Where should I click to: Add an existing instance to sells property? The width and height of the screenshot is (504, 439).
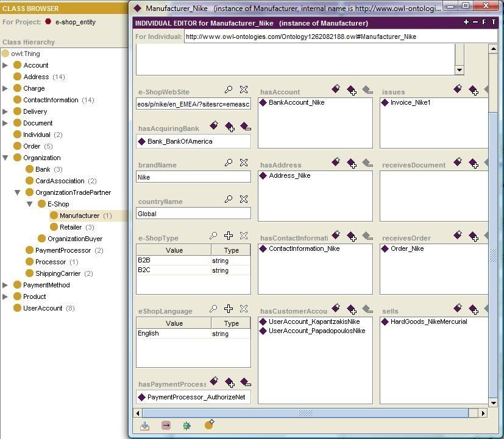pos(474,309)
